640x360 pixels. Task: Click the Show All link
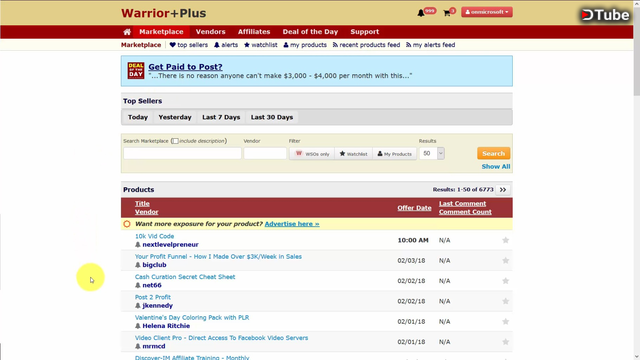click(x=496, y=167)
